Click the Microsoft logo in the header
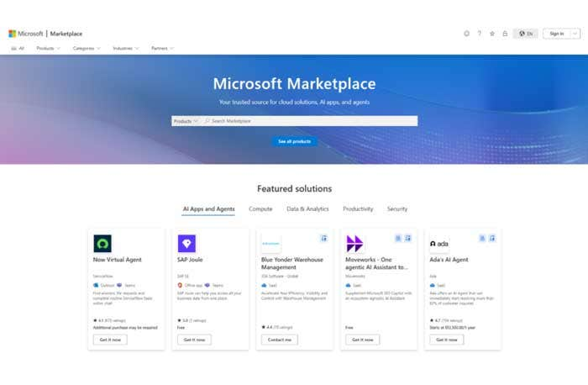588x385 pixels. [x=25, y=34]
